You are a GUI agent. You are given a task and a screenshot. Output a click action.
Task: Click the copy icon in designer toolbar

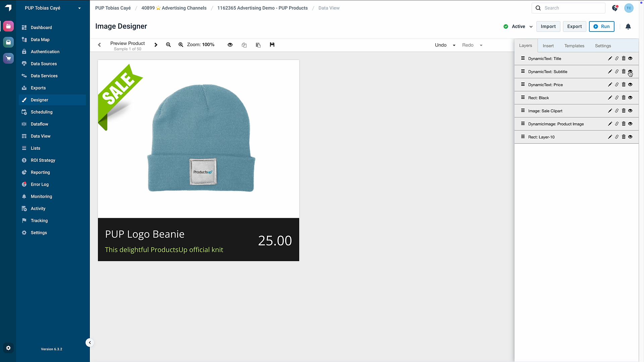pyautogui.click(x=244, y=45)
